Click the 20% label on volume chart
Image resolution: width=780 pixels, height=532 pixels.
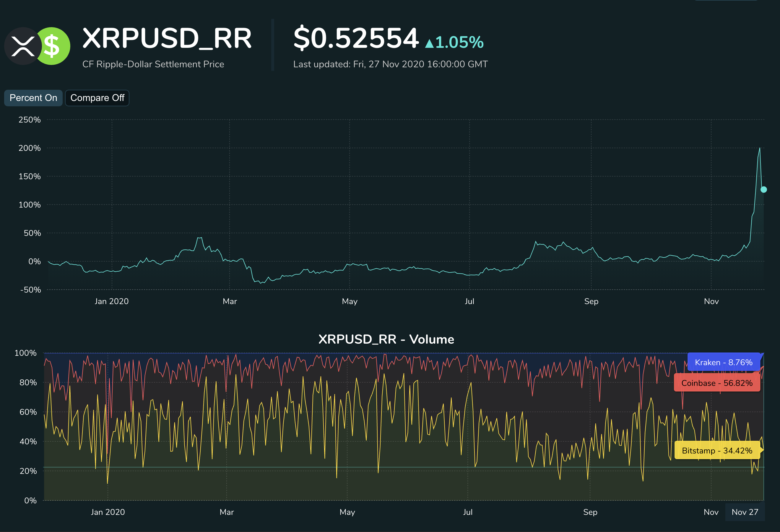coord(28,471)
